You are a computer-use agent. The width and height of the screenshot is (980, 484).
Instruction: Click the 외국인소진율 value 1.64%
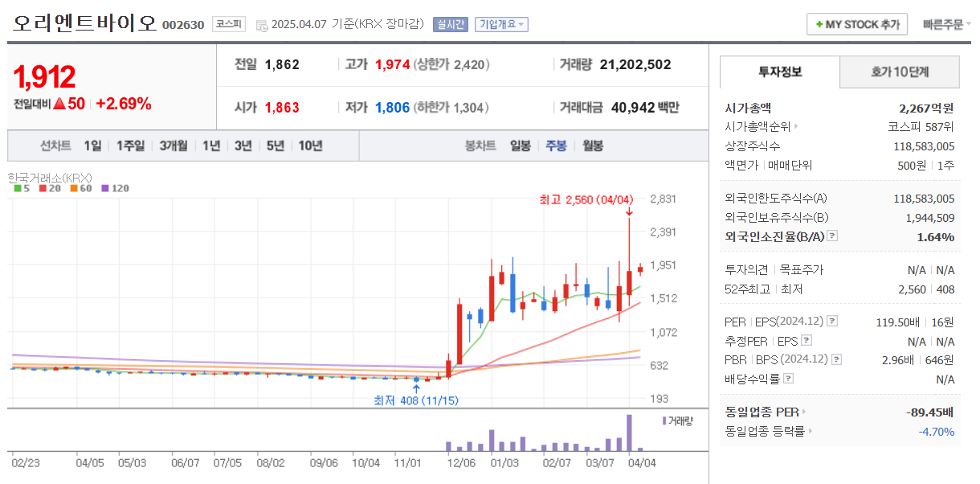pos(936,236)
